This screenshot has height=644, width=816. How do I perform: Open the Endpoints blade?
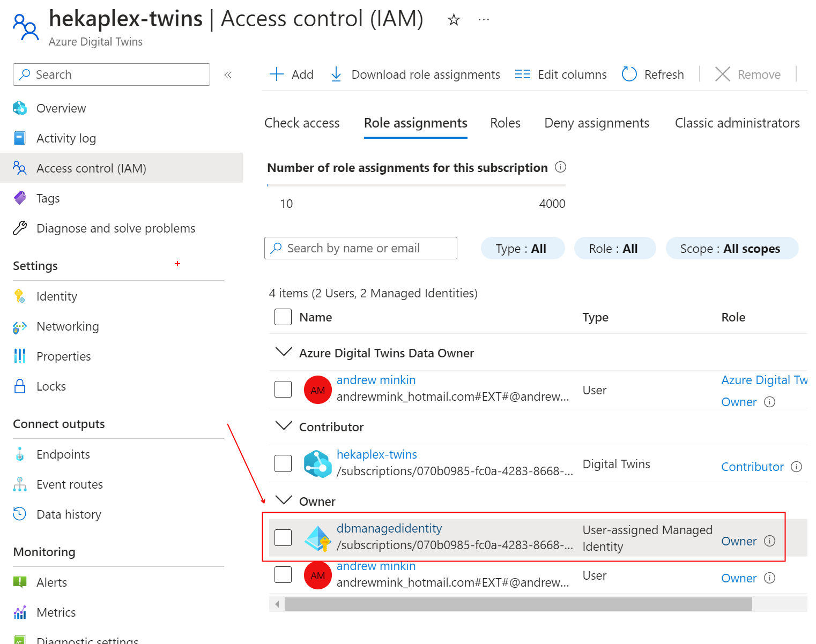pos(63,454)
